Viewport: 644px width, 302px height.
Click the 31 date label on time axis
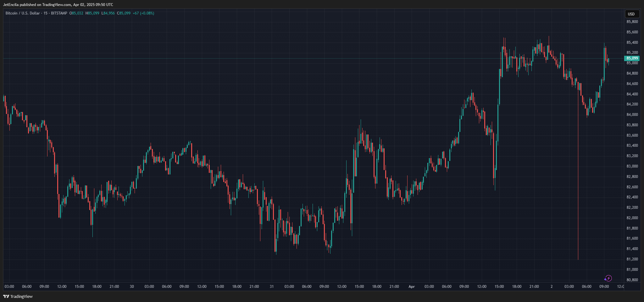(x=272, y=287)
